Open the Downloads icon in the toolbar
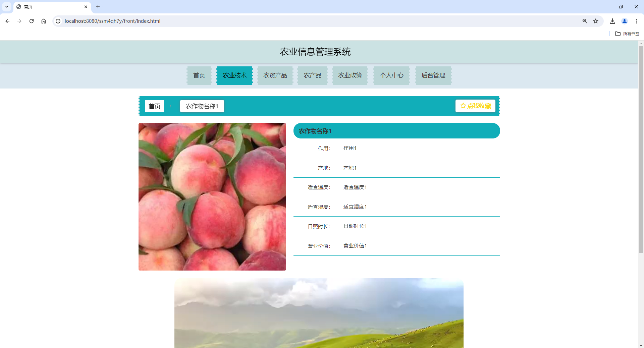The width and height of the screenshot is (644, 348). click(x=612, y=21)
